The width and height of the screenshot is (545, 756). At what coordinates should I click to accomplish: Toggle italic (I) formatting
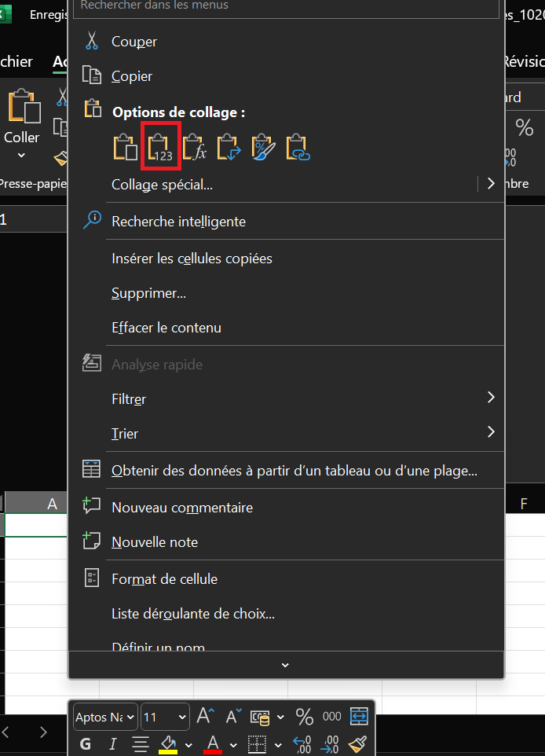tap(113, 743)
